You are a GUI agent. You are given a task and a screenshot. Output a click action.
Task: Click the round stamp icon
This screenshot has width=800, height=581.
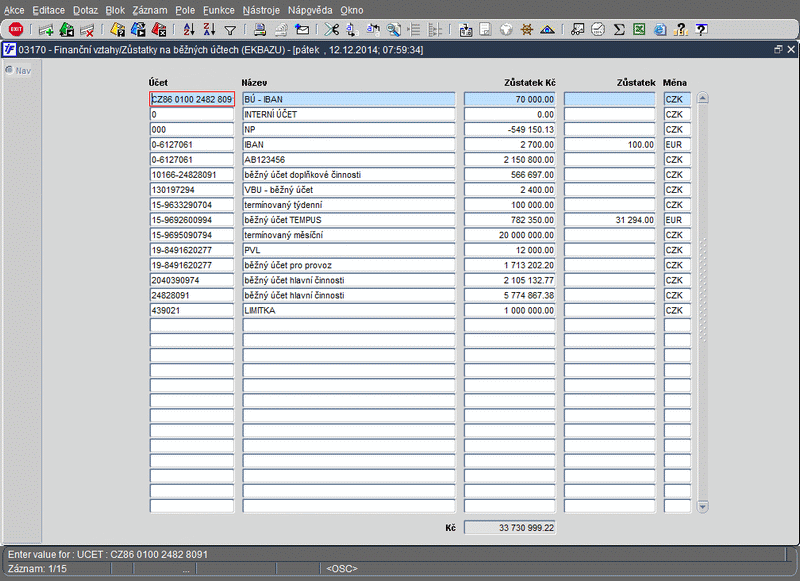click(x=598, y=30)
